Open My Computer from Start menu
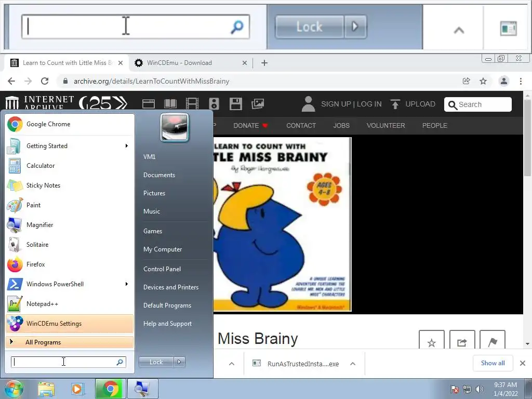The width and height of the screenshot is (532, 399). [x=163, y=249]
